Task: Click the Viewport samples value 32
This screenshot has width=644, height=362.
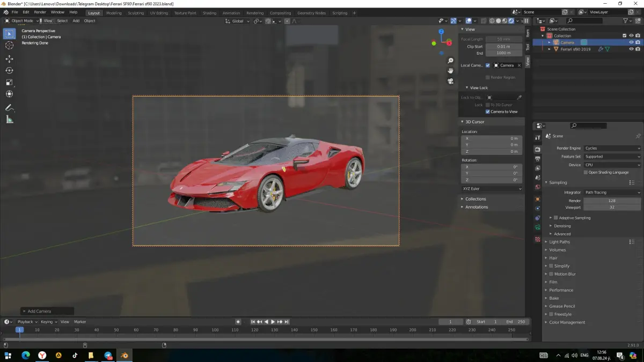Action: click(612, 207)
